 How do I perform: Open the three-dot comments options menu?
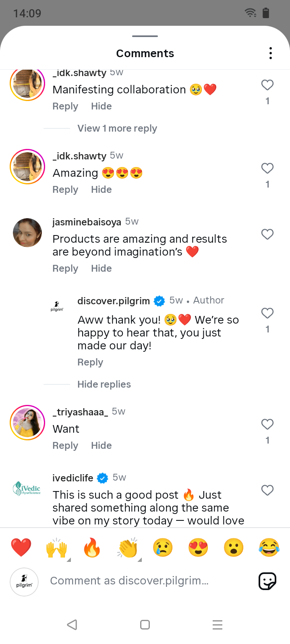tap(271, 53)
